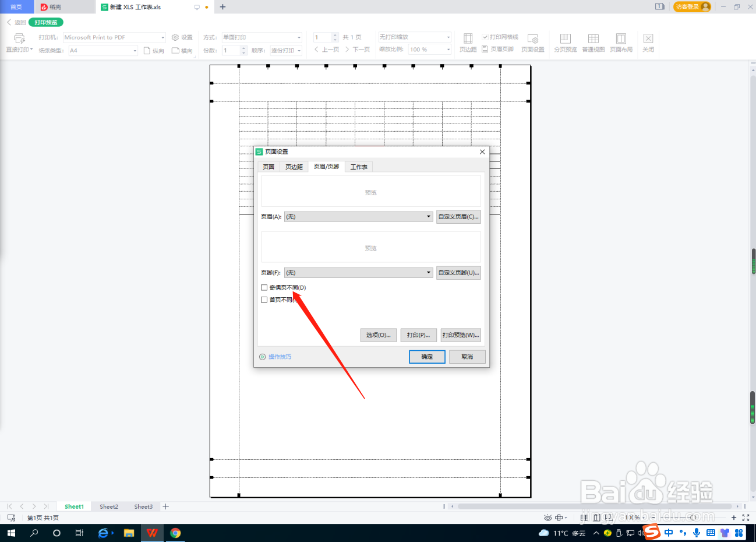Open 页脚(F) dropdown list

point(359,273)
